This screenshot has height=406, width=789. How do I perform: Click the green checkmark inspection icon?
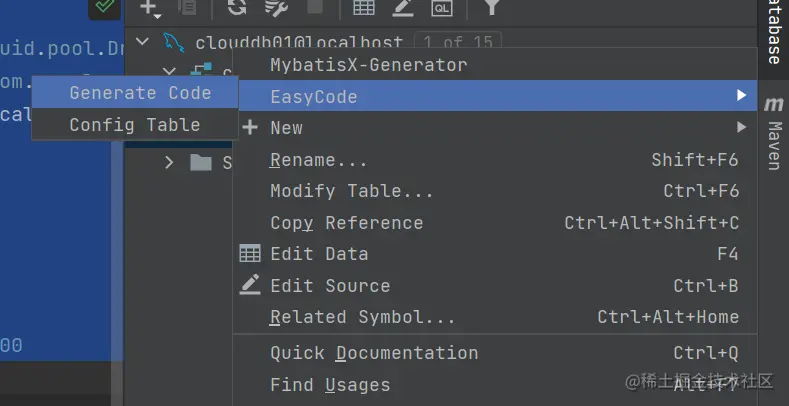tap(104, 6)
